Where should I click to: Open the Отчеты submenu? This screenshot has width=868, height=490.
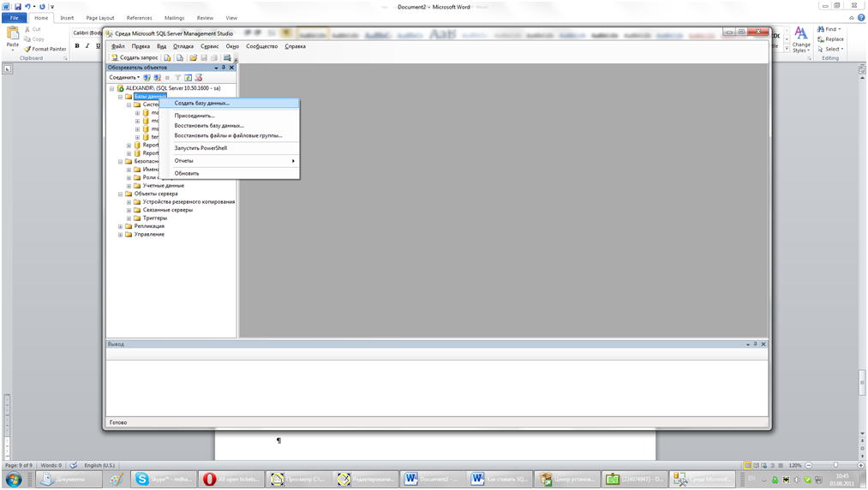(x=229, y=161)
